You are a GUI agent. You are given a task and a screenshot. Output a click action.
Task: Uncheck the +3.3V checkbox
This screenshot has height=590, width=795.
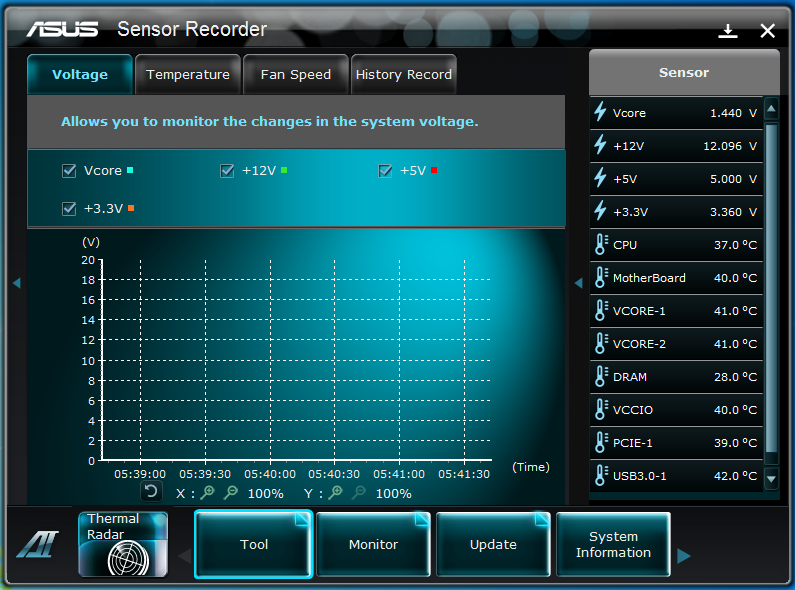click(x=69, y=208)
